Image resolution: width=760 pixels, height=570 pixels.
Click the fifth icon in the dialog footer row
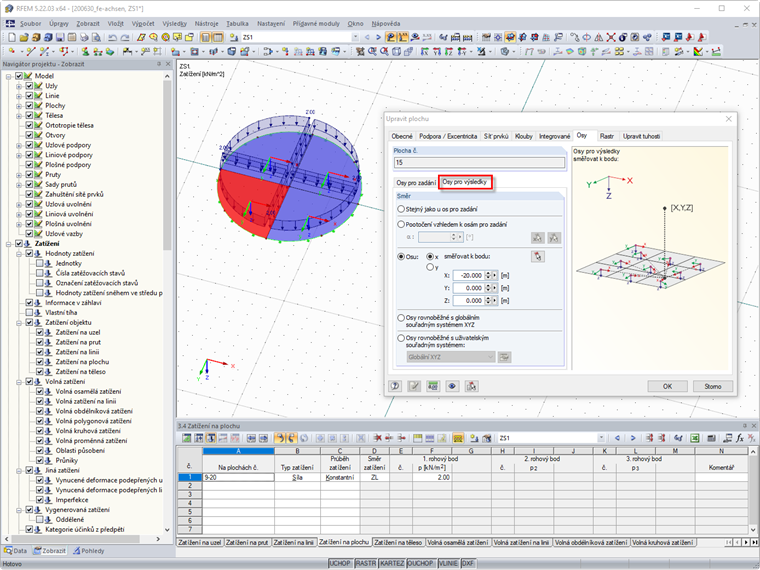point(472,386)
